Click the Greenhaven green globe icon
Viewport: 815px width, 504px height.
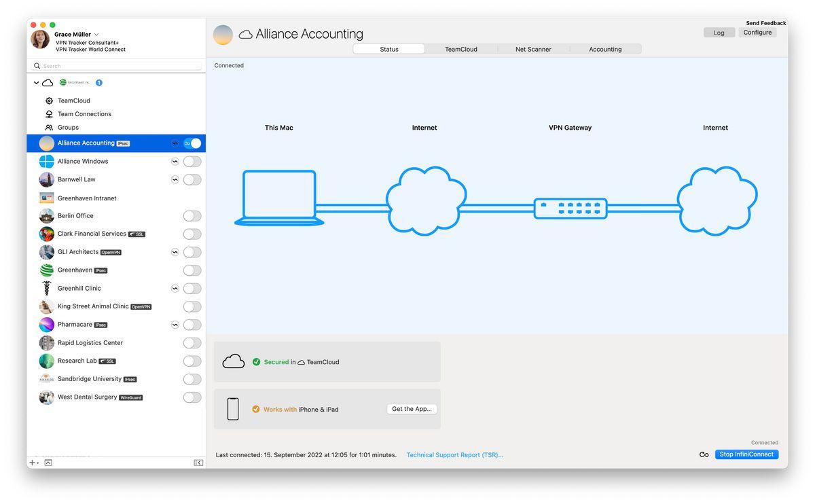coord(47,270)
